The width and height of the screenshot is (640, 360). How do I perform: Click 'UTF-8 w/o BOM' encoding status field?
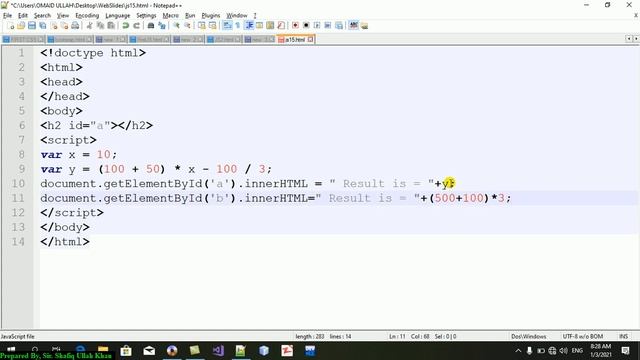coord(582,337)
